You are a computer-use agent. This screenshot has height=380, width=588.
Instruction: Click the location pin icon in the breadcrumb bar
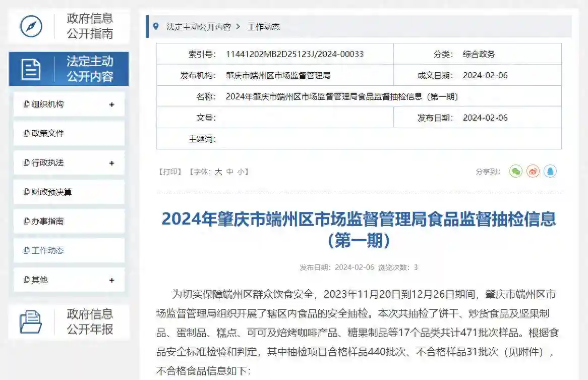(x=155, y=27)
